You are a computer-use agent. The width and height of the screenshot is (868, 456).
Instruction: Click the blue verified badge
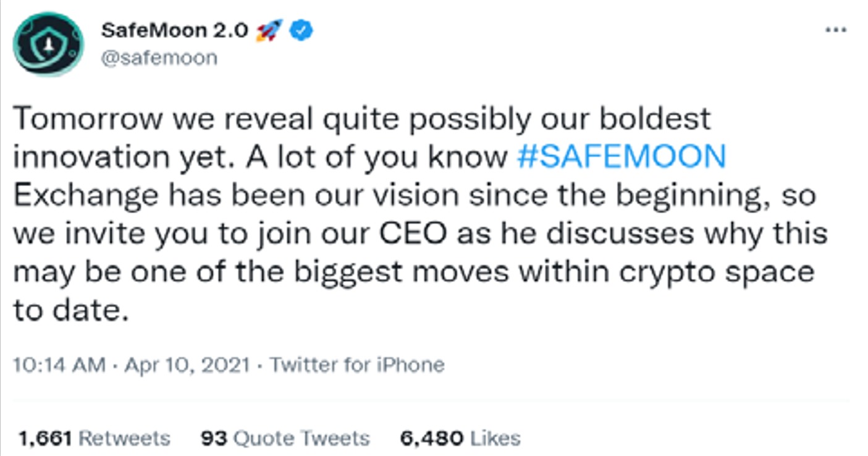pos(302,30)
